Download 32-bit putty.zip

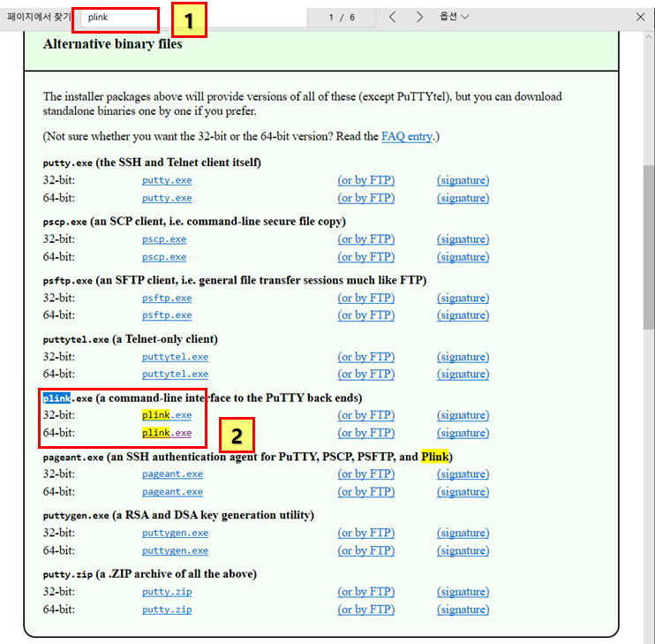pyautogui.click(x=167, y=592)
